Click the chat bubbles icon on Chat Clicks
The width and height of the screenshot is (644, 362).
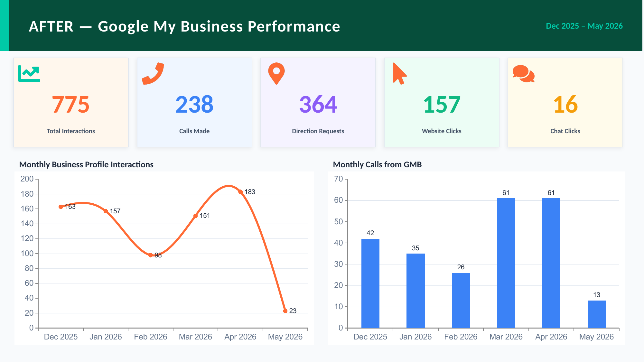[x=524, y=74]
